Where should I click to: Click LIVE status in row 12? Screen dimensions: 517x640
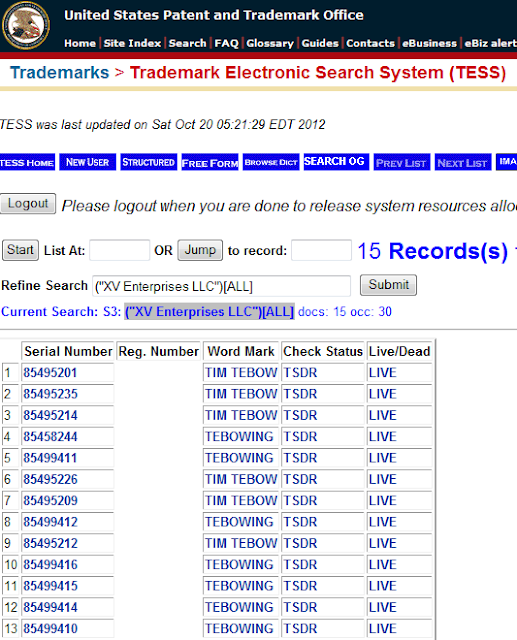click(x=383, y=607)
